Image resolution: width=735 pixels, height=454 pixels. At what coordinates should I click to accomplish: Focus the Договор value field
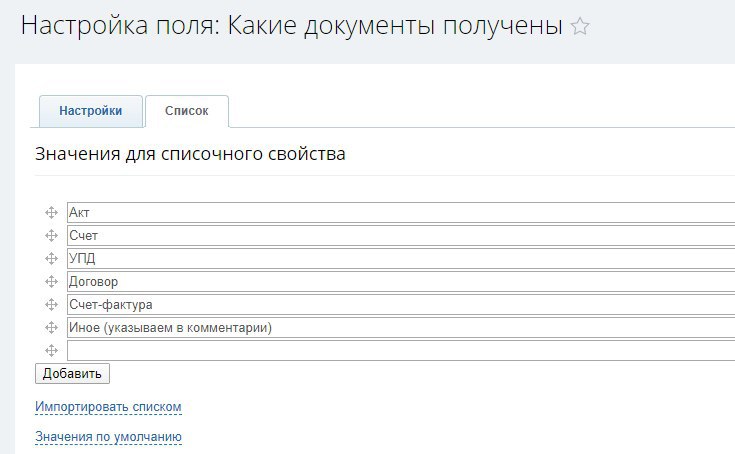401,282
